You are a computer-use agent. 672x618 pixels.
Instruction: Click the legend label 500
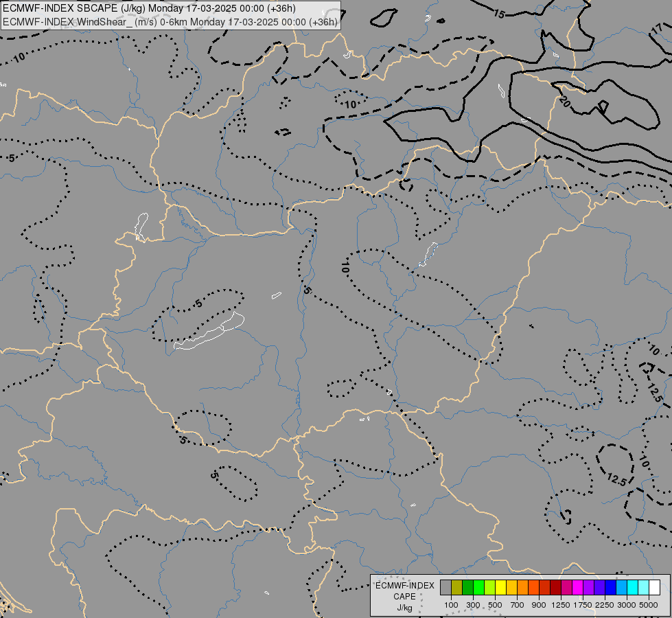[495, 605]
